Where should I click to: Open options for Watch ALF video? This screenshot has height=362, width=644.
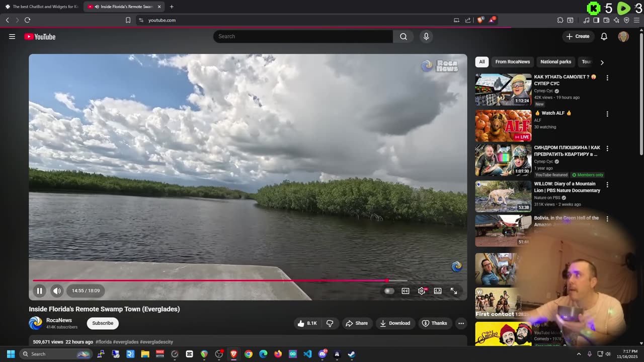[x=607, y=114]
